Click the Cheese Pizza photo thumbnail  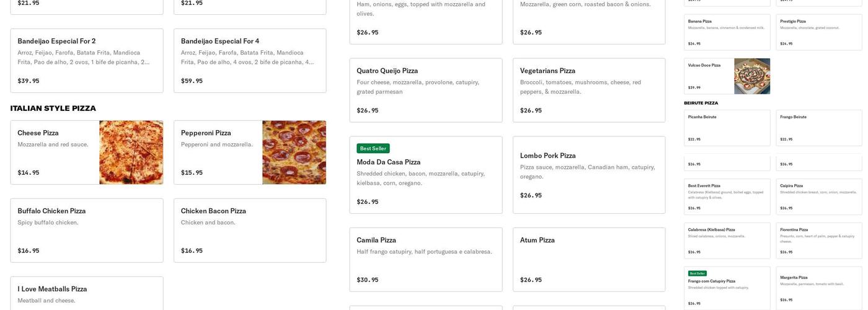pos(131,153)
